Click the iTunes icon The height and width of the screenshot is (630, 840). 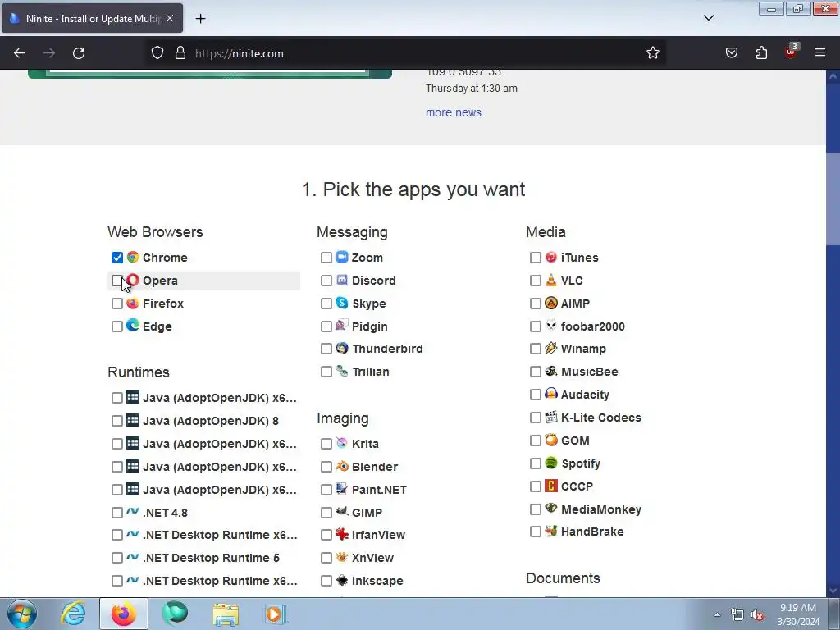[x=550, y=257]
